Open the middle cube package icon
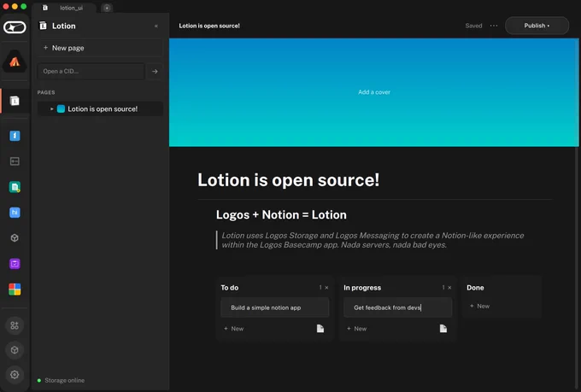The image size is (581, 392). point(15,238)
